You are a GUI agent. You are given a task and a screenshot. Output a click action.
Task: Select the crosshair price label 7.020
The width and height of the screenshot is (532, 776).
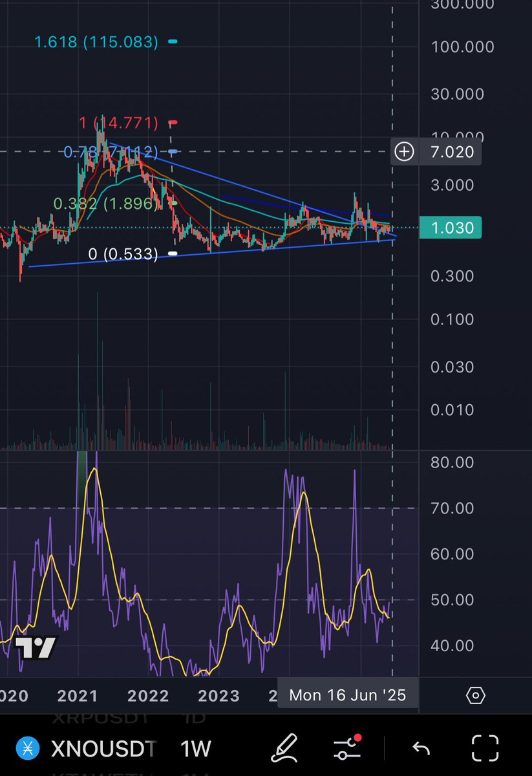tap(452, 152)
